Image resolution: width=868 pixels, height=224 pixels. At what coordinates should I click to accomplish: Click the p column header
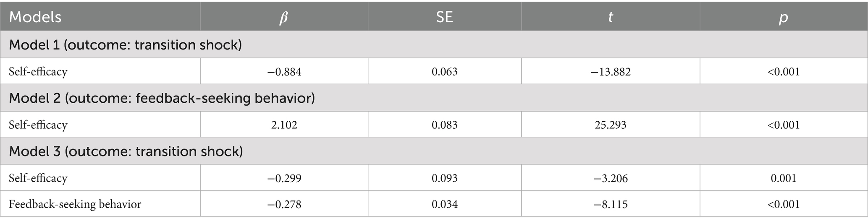click(783, 17)
